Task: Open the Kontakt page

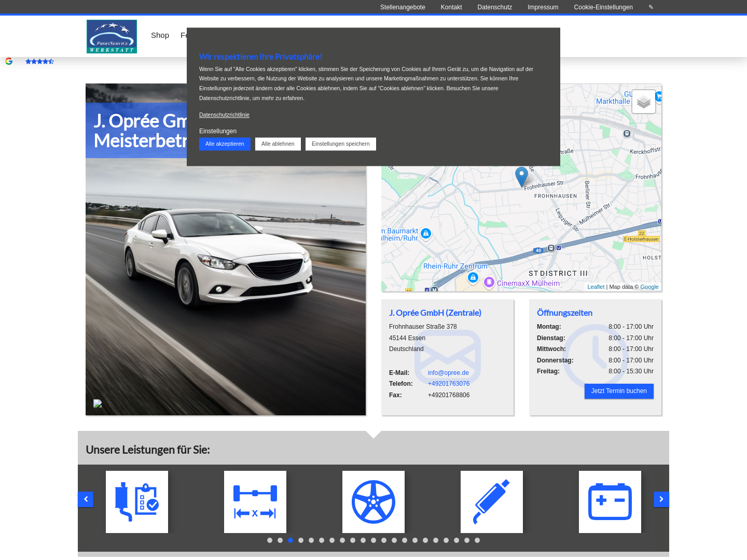Action: pyautogui.click(x=451, y=7)
